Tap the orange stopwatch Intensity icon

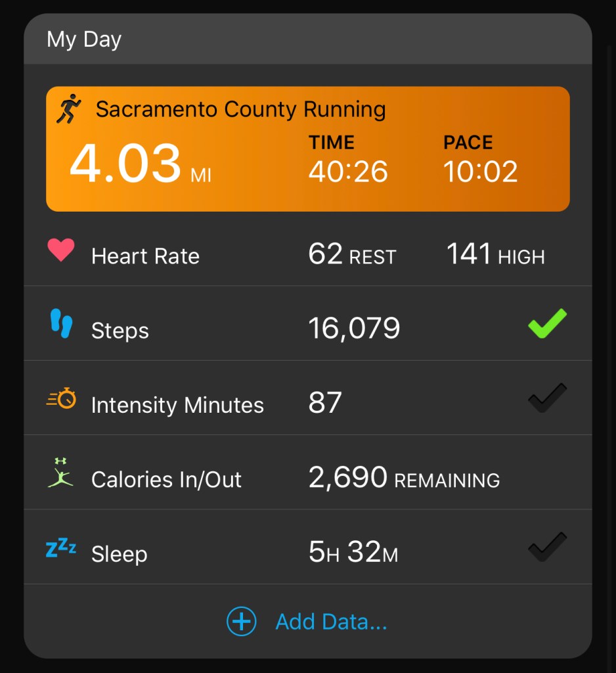[x=61, y=398]
